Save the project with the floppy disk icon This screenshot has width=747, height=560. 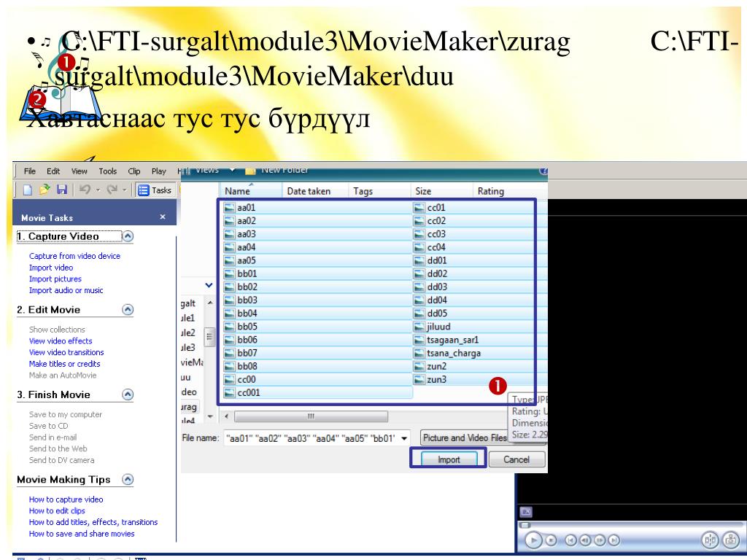pos(61,190)
